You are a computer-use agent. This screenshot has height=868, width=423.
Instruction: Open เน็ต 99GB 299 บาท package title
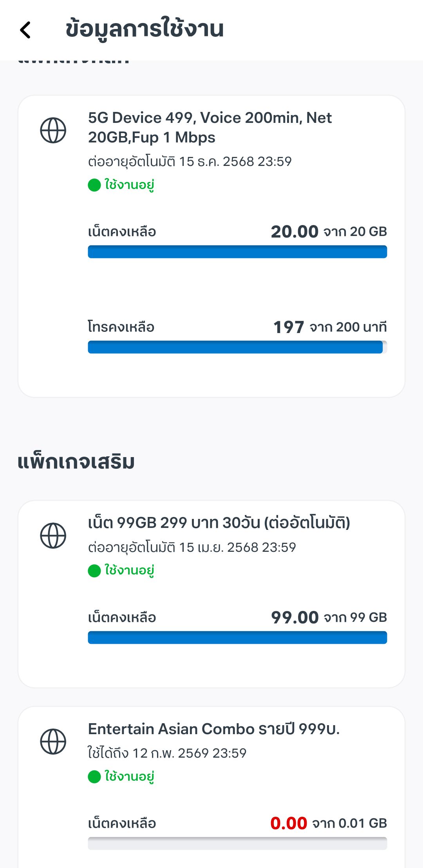(x=219, y=523)
